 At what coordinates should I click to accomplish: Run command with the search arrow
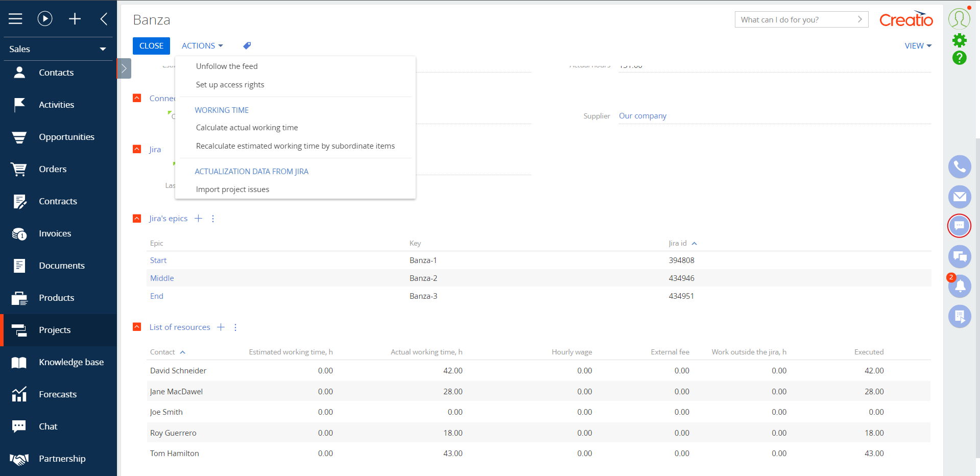point(860,19)
